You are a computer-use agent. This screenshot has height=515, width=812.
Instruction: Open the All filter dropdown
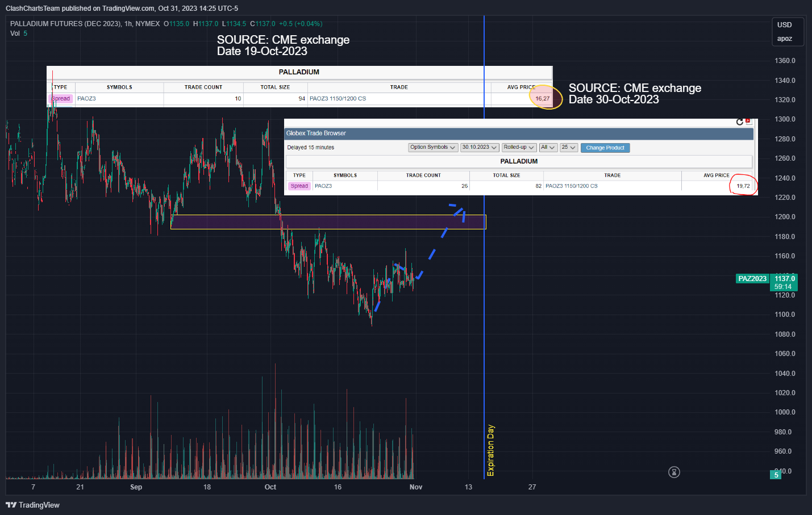click(x=548, y=147)
